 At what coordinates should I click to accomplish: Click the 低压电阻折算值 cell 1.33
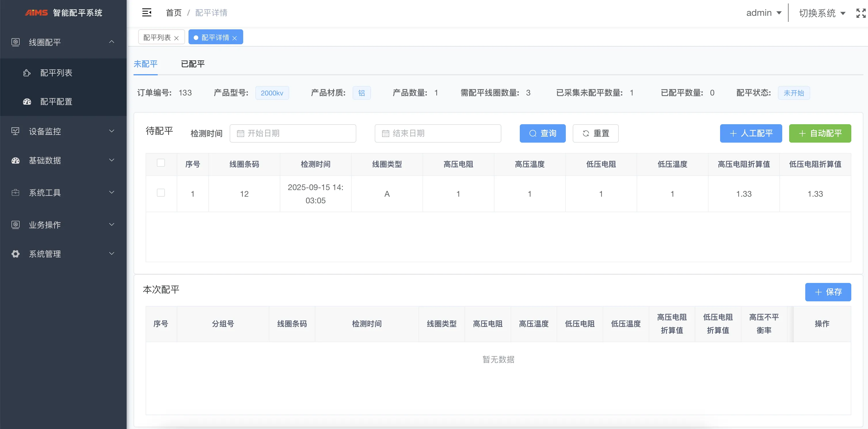(x=815, y=194)
